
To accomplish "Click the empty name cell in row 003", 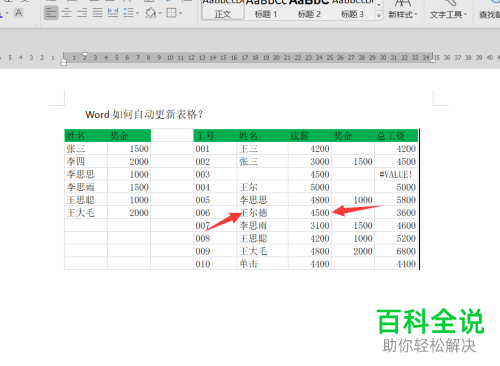I will point(262,174).
